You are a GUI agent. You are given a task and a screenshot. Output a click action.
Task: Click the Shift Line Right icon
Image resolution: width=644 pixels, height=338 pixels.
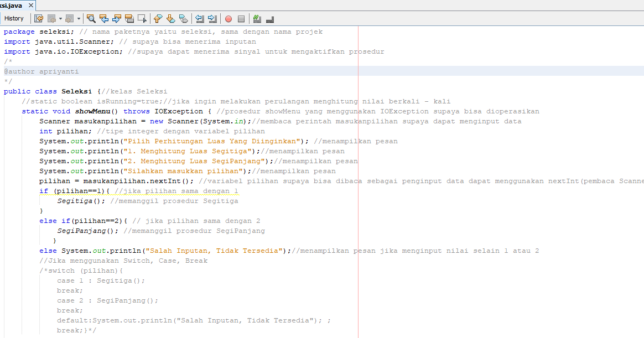[213, 18]
